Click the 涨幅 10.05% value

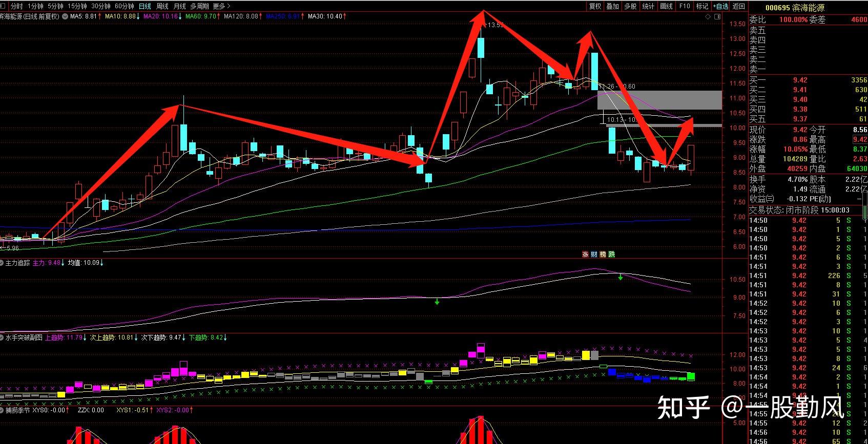(796, 149)
